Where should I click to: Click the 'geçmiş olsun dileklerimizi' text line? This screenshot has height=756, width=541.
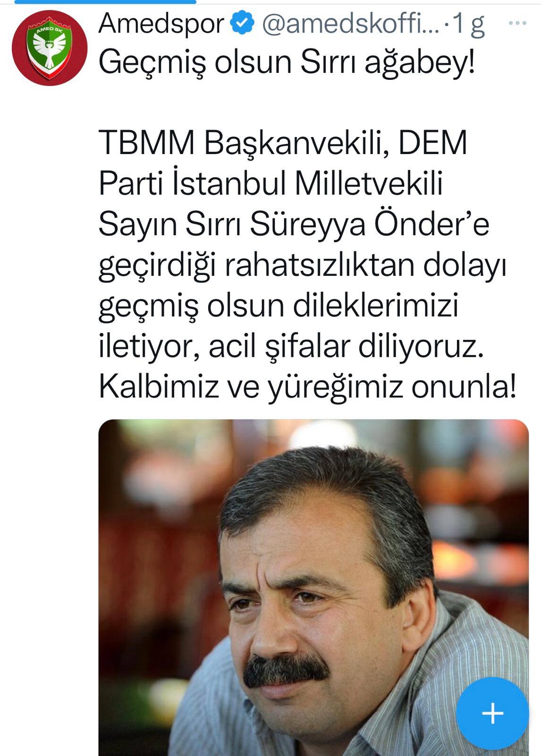click(x=279, y=306)
